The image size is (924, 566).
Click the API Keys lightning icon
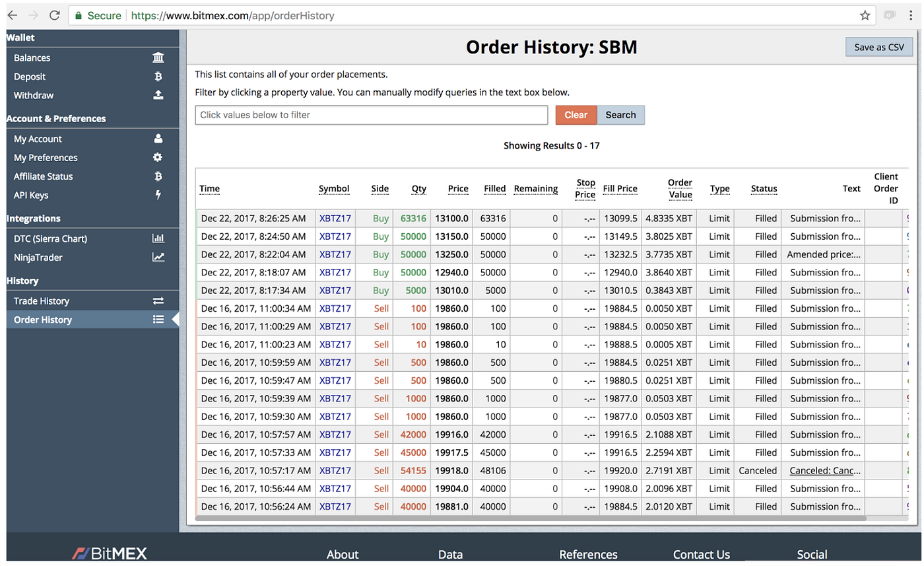coord(158,195)
